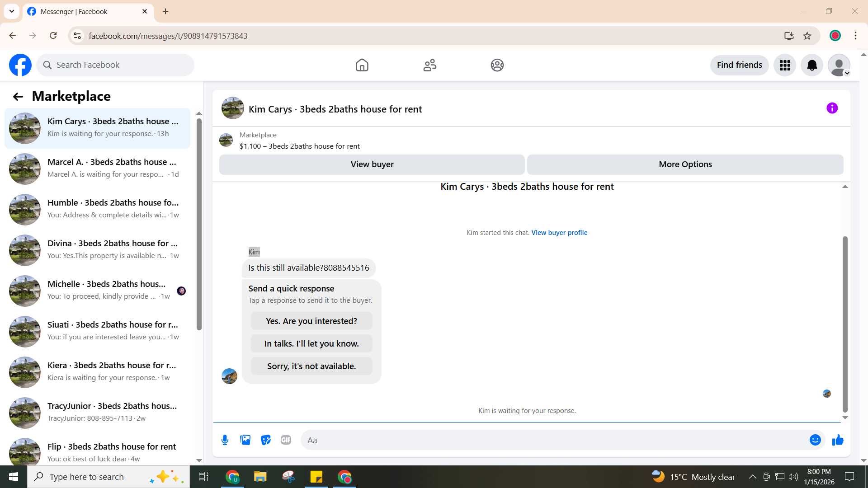This screenshot has width=868, height=488.
Task: Open the sticker picker icon
Action: 265,440
